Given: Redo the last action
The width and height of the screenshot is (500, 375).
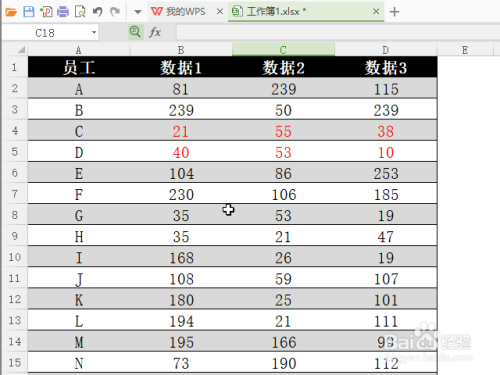Looking at the screenshot, I should (115, 12).
